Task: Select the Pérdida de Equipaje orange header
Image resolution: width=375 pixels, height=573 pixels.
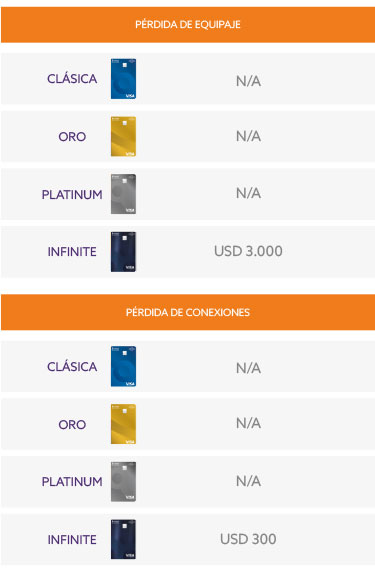Action: (x=188, y=24)
